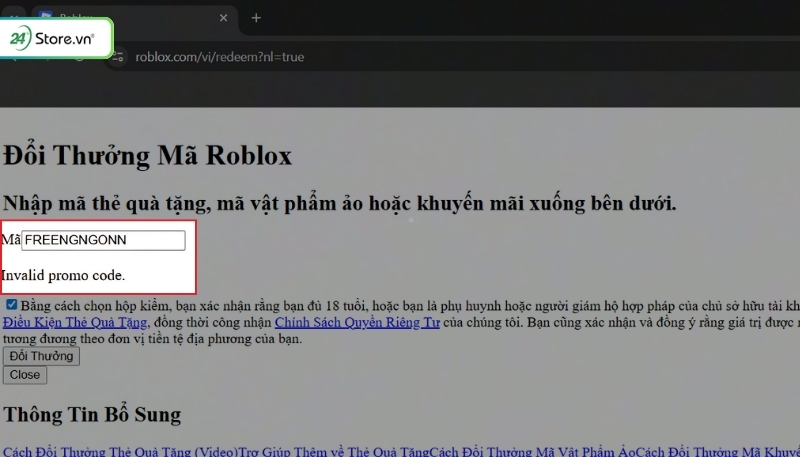Click the Invalid promo code error message
800x457 pixels.
point(63,275)
